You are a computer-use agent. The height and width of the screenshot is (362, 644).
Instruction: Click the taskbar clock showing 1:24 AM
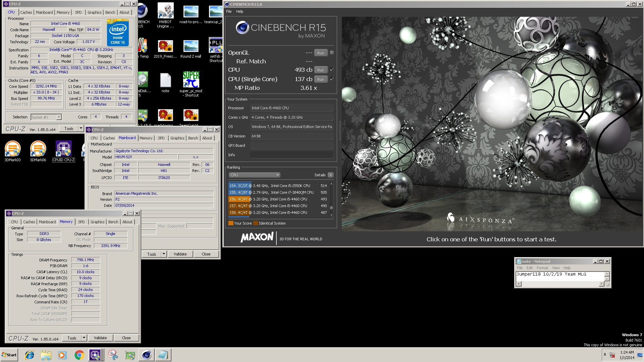(x=627, y=355)
